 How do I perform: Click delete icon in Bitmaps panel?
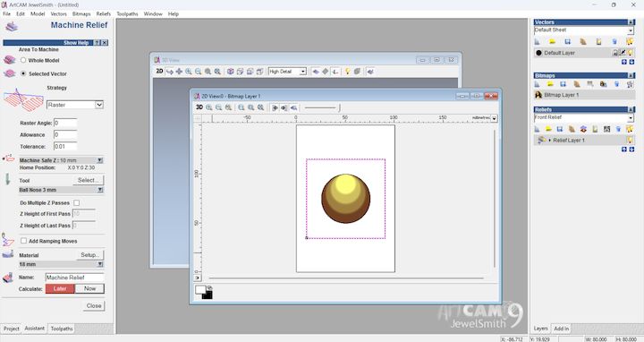tap(616, 84)
